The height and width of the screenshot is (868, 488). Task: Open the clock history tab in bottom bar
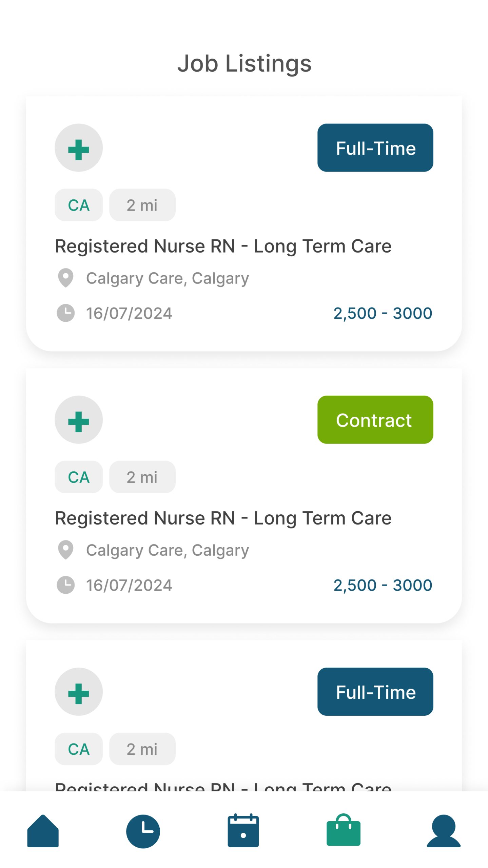(143, 831)
